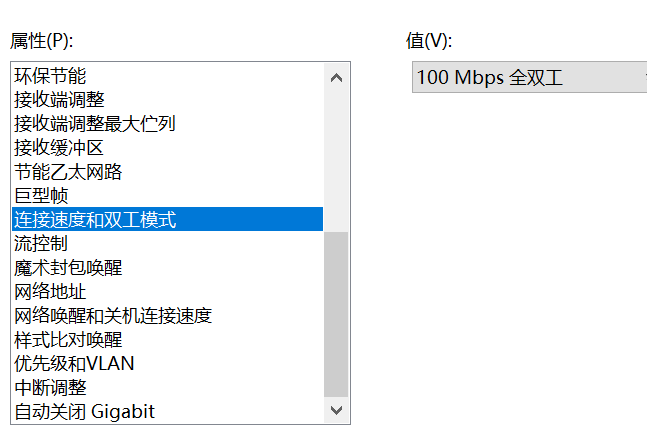This screenshot has width=647, height=447.
Task: Select 魔术封包唤醒 property
Action: 68,268
